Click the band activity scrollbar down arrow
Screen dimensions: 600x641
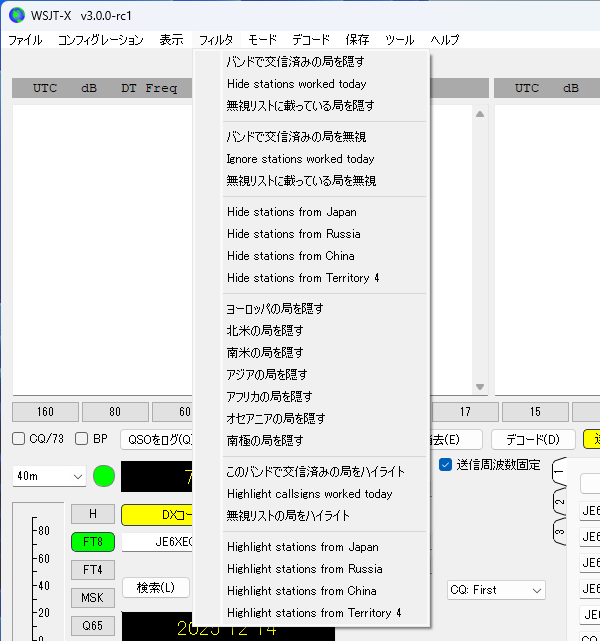tap(480, 387)
